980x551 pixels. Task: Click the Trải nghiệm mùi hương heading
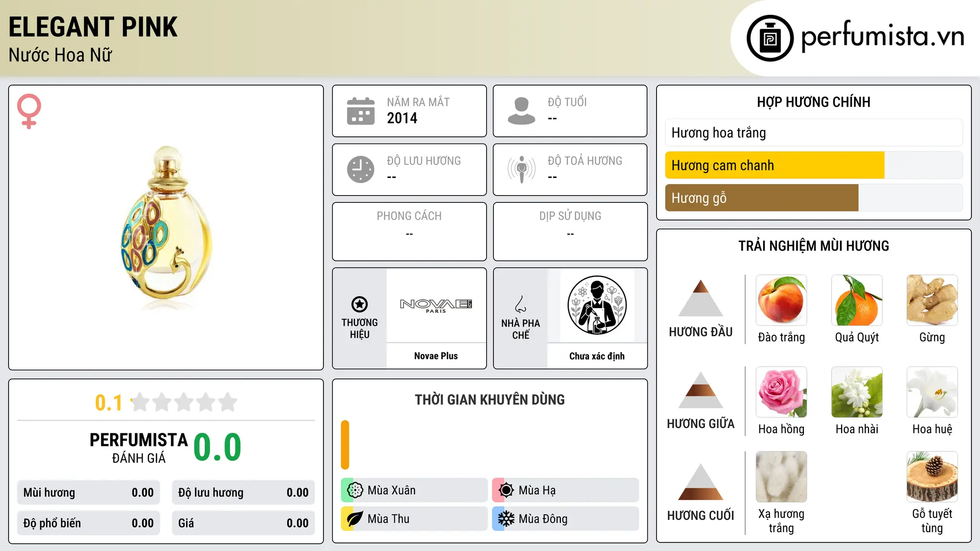(813, 246)
